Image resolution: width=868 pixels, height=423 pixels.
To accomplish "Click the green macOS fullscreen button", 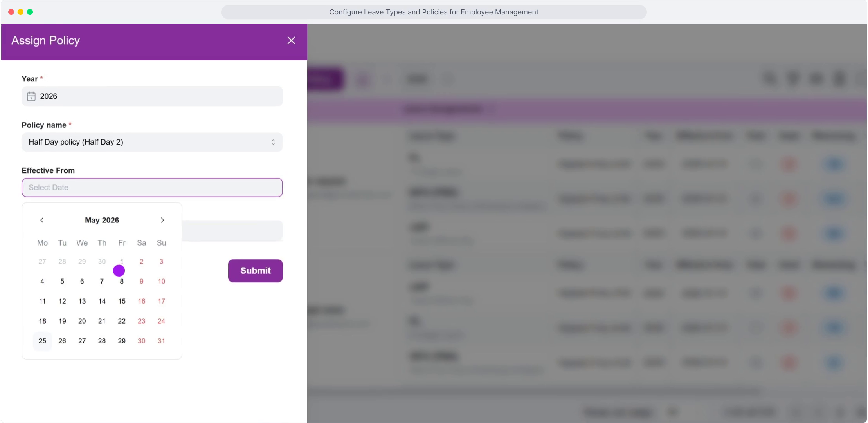I will (x=30, y=12).
